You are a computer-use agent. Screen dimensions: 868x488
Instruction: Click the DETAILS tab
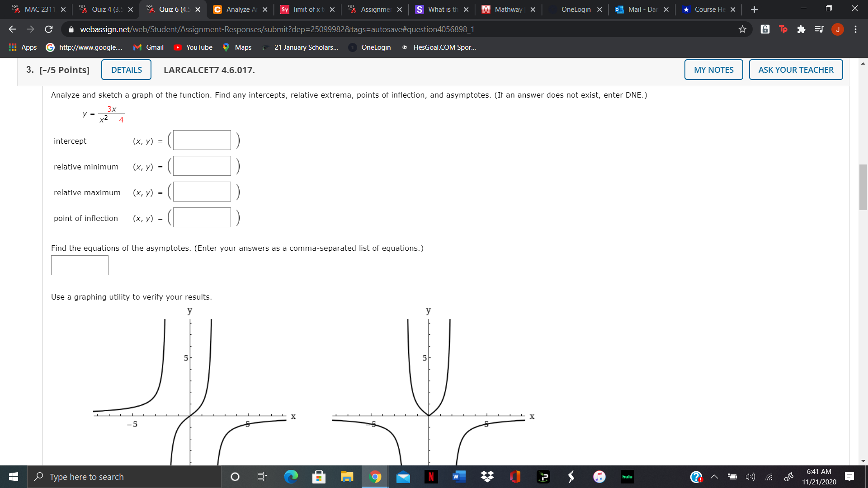pyautogui.click(x=126, y=70)
